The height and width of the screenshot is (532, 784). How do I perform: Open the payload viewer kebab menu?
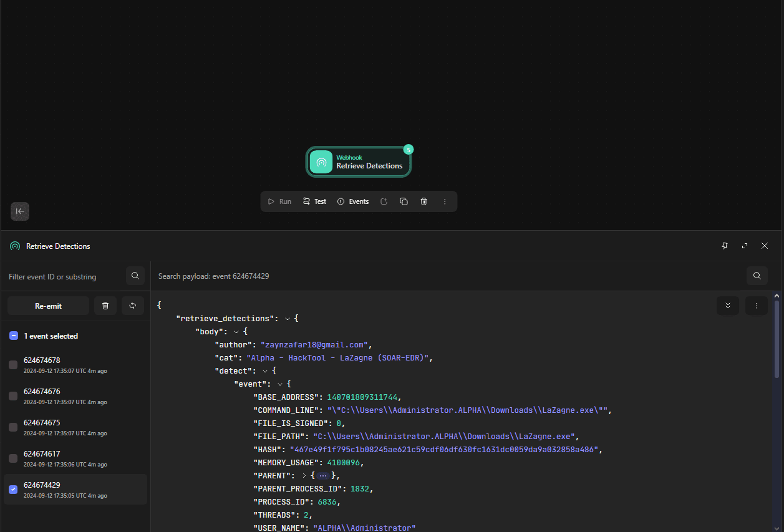(756, 305)
